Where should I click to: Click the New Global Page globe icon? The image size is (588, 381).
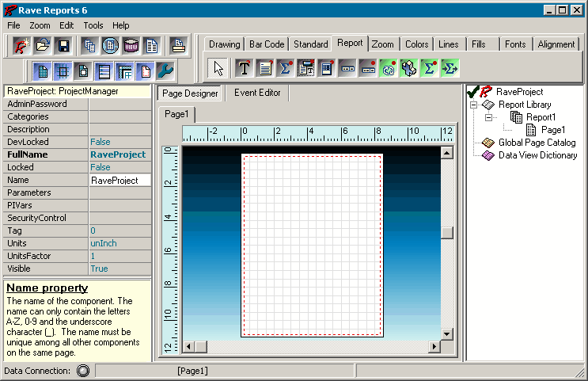pos(110,46)
